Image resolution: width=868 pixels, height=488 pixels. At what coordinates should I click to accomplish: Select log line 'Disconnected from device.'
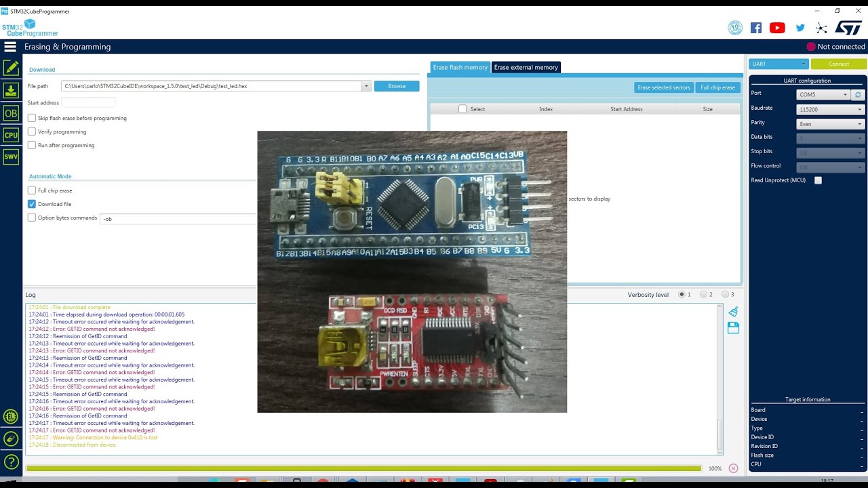tap(73, 445)
